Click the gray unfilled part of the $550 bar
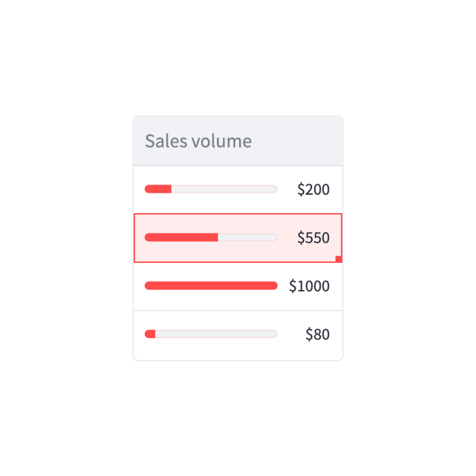The height and width of the screenshot is (476, 476). click(x=247, y=237)
